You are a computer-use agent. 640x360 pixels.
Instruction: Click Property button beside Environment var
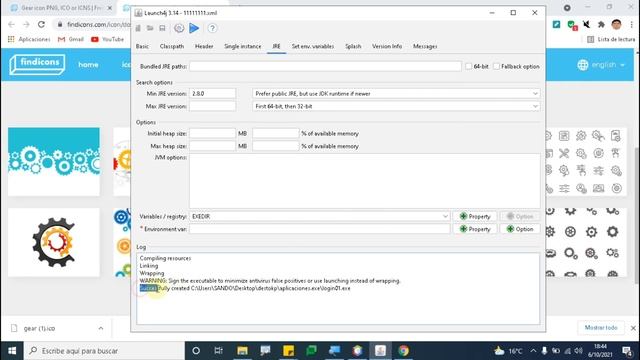(475, 229)
